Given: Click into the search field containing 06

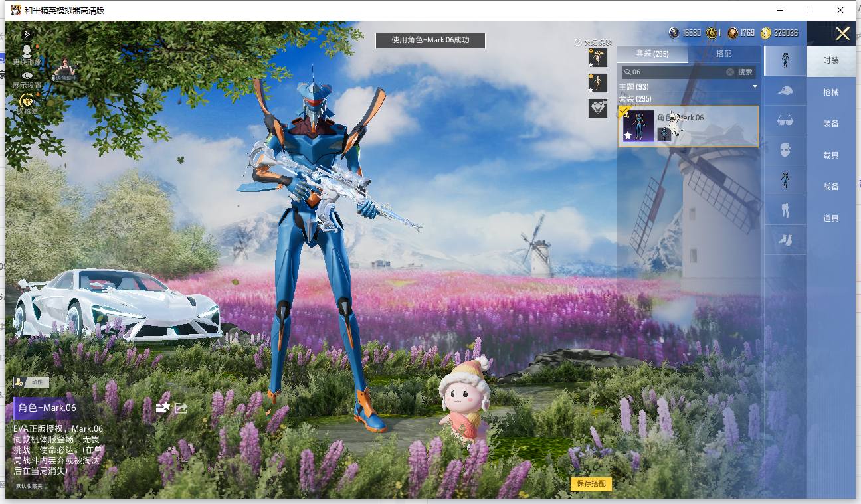Looking at the screenshot, I should point(678,72).
